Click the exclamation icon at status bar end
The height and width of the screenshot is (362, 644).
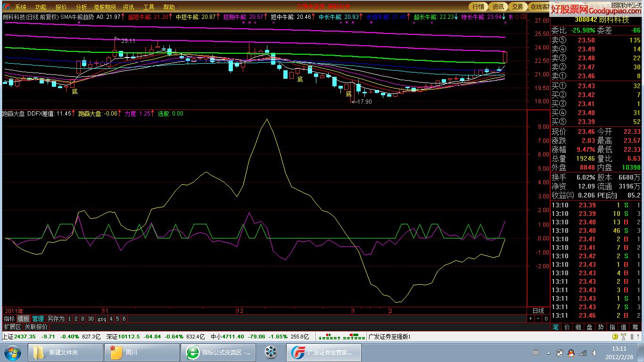638,337
